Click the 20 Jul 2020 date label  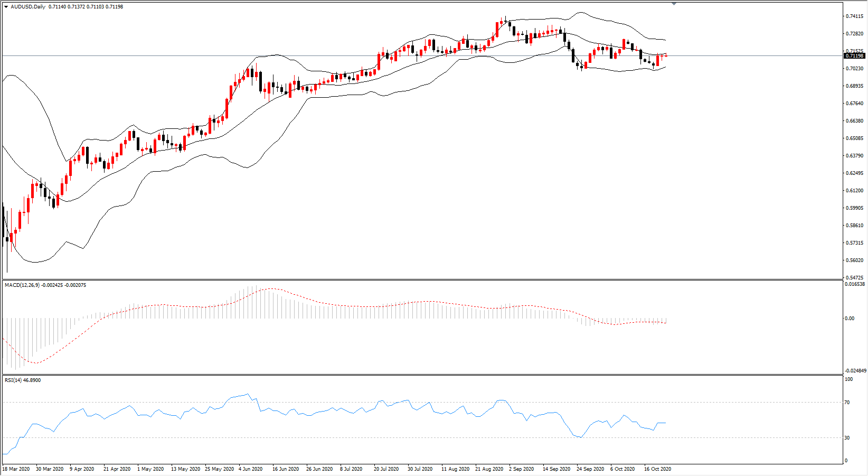pyautogui.click(x=386, y=469)
